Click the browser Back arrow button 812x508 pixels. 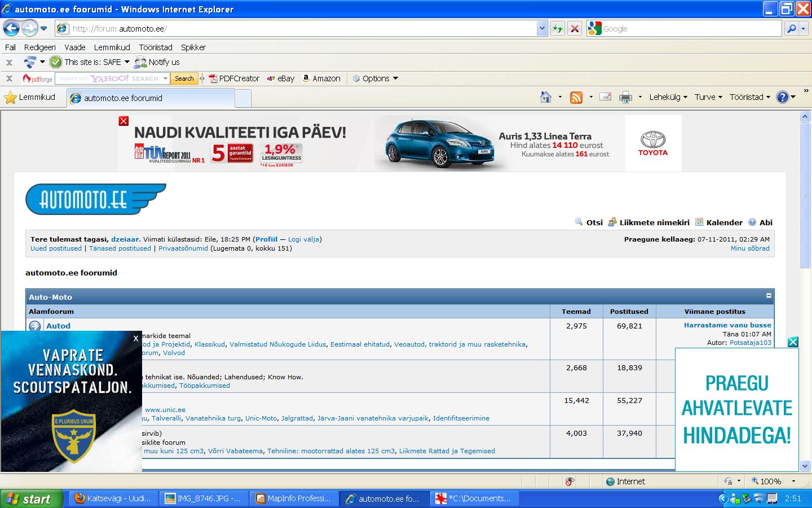point(11,28)
